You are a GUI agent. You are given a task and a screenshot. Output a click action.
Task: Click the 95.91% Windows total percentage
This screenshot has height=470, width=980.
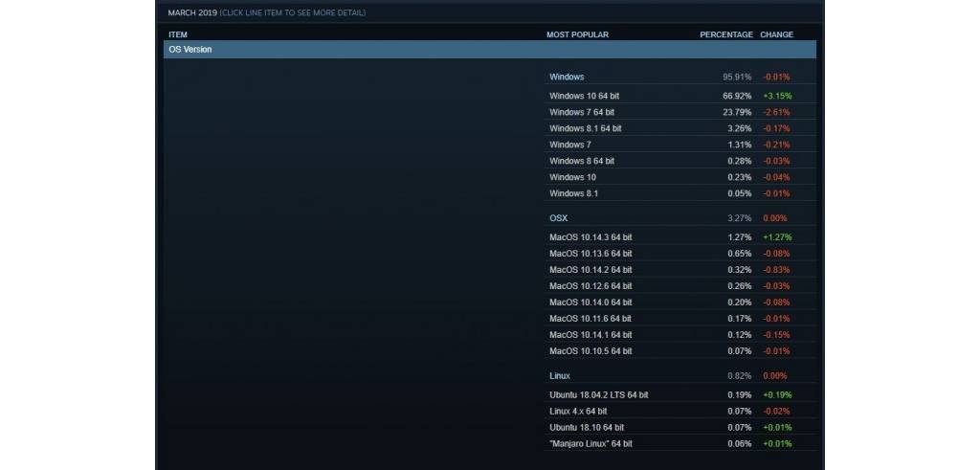pyautogui.click(x=738, y=77)
